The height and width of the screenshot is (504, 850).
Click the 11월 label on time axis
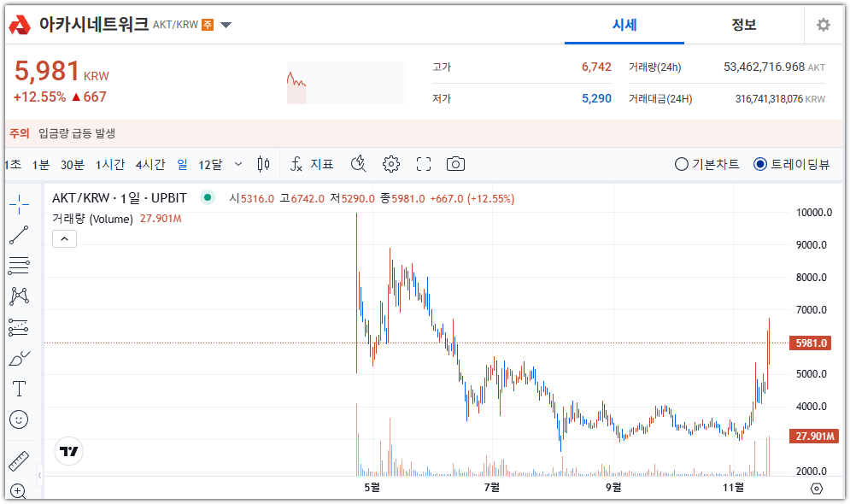point(733,488)
